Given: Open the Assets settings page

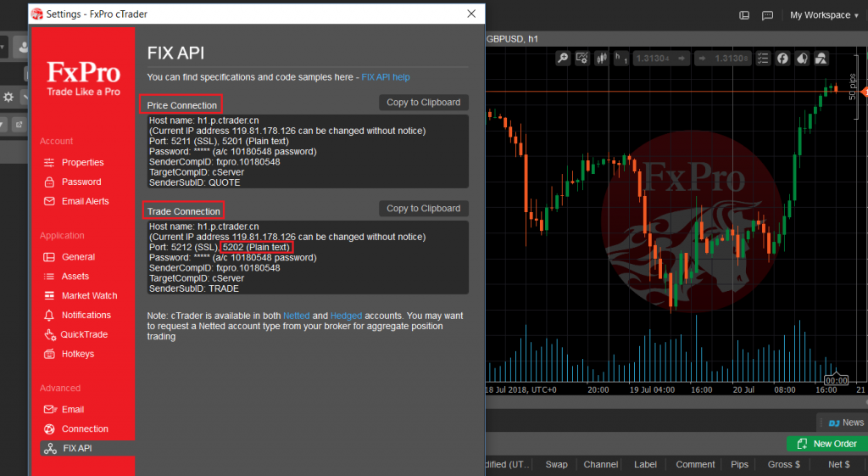Looking at the screenshot, I should pyautogui.click(x=66, y=277).
